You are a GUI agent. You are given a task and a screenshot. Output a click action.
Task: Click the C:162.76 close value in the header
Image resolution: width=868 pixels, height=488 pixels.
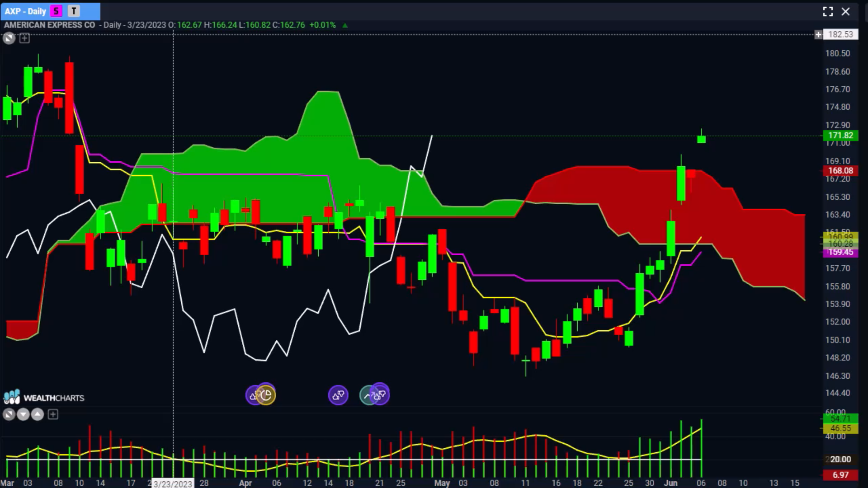tap(288, 25)
